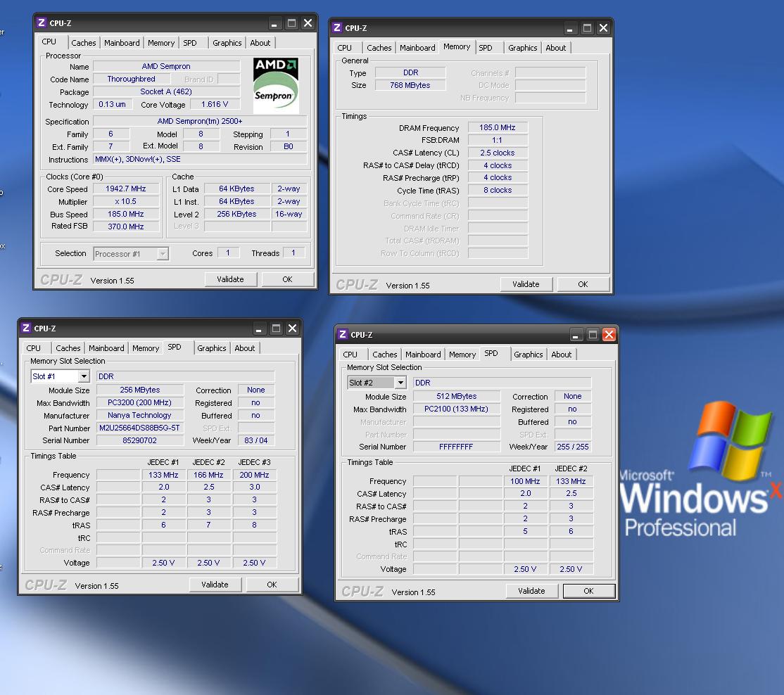
Task: Open the Processor #1 selection dropdown
Action: click(162, 254)
